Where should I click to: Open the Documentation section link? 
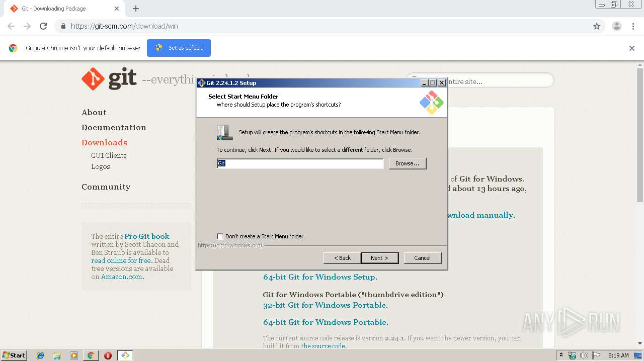pyautogui.click(x=114, y=128)
